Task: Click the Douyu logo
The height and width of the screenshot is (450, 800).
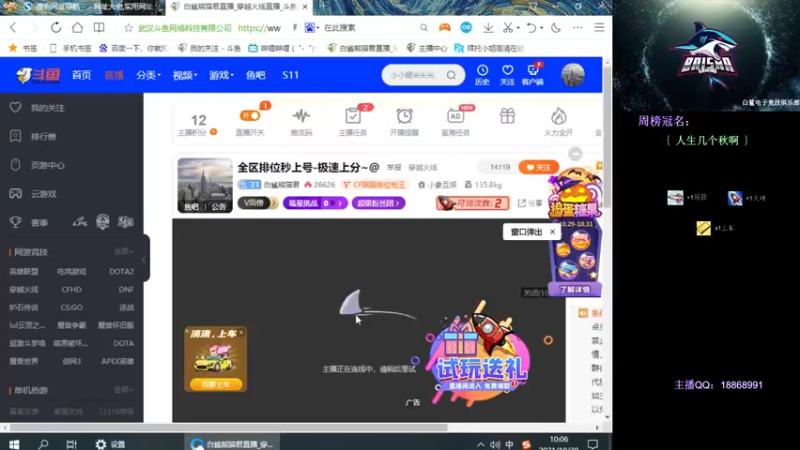Action: pos(38,75)
